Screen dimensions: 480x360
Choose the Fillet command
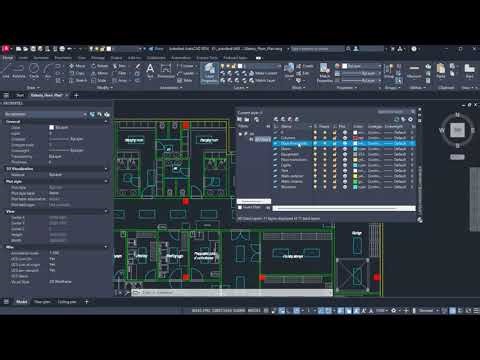[120, 73]
